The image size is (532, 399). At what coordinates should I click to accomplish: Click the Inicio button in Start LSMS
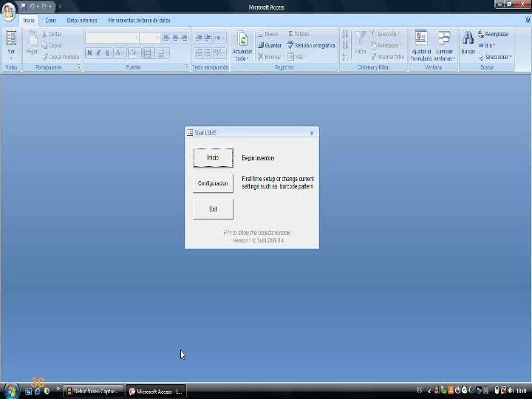(213, 158)
